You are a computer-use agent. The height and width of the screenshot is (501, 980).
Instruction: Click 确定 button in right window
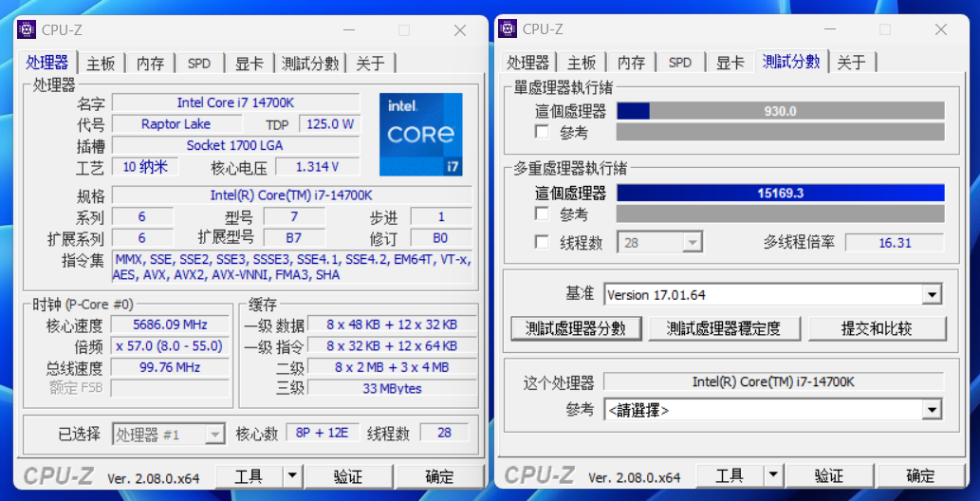point(920,476)
